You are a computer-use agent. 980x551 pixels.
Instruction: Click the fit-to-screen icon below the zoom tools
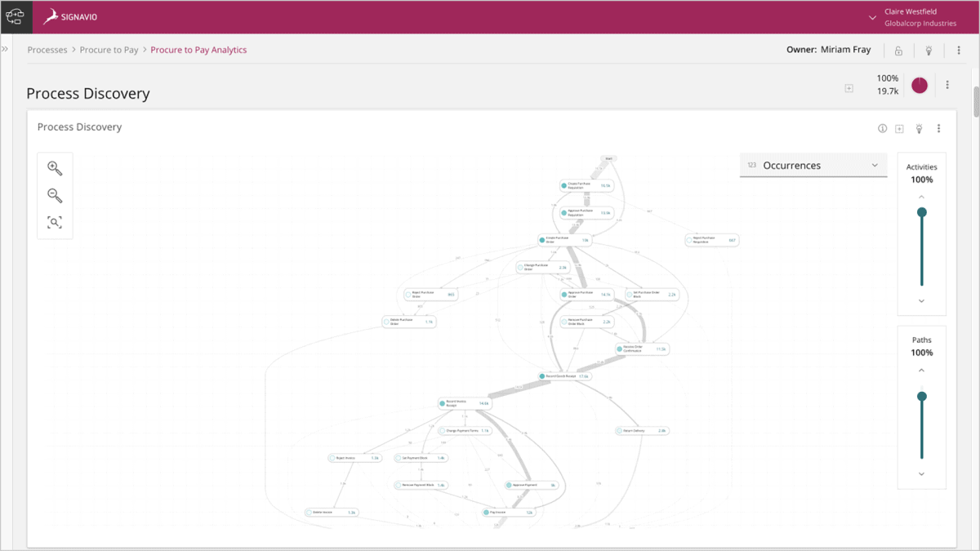[55, 222]
